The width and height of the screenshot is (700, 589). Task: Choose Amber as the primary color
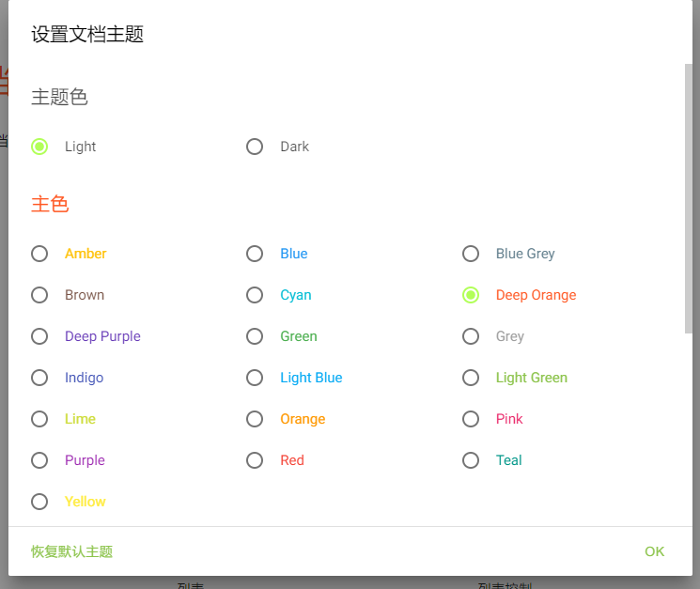pyautogui.click(x=39, y=254)
